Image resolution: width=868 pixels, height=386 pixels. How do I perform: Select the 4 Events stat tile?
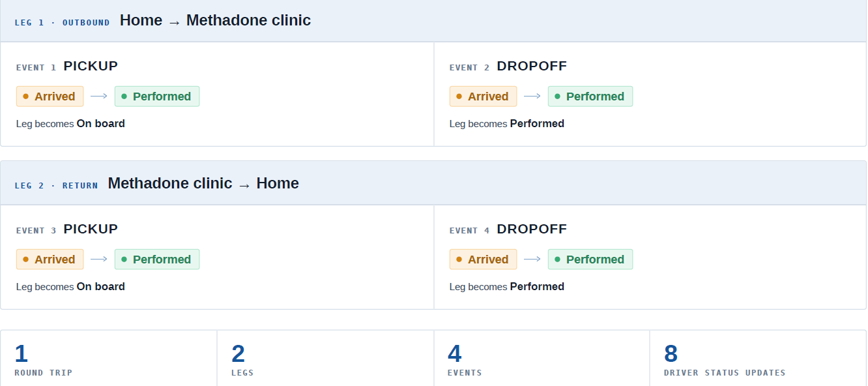click(542, 358)
